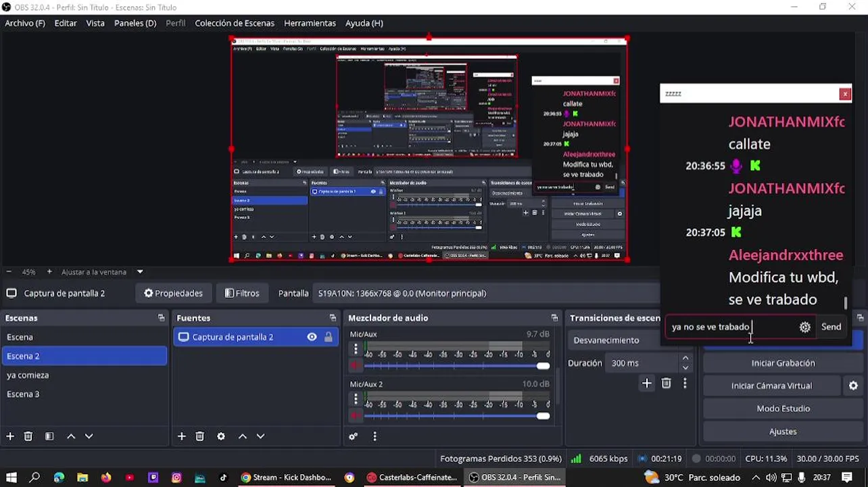Screen dimensions: 868x487
Task: Open the Casterlabs-Caffeinated taskbar window
Action: [x=412, y=478]
